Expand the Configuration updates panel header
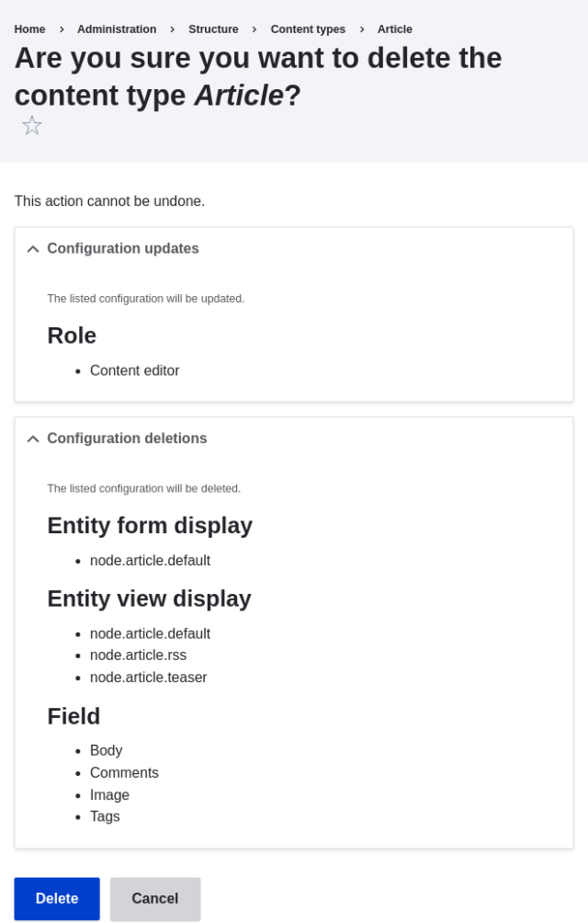 [123, 248]
